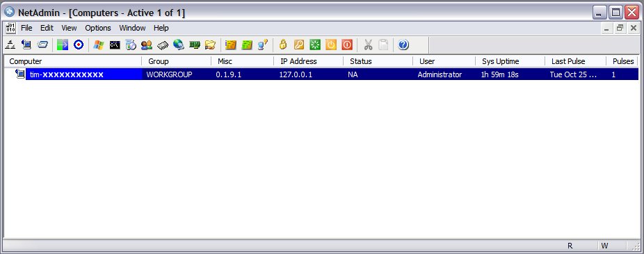Restore the inner Computers child window
Screen dimensions: 644x254
click(620, 28)
